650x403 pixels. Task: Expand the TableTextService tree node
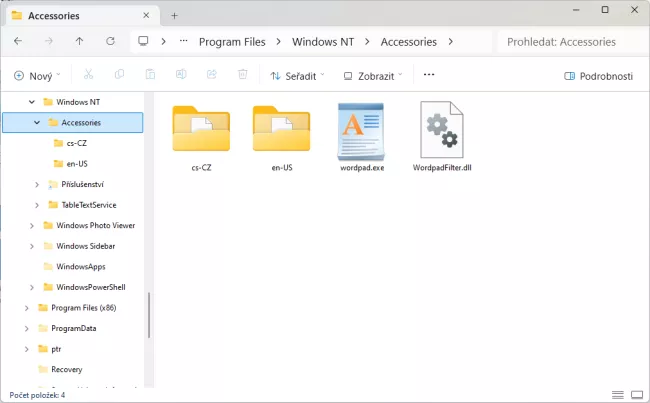click(37, 205)
